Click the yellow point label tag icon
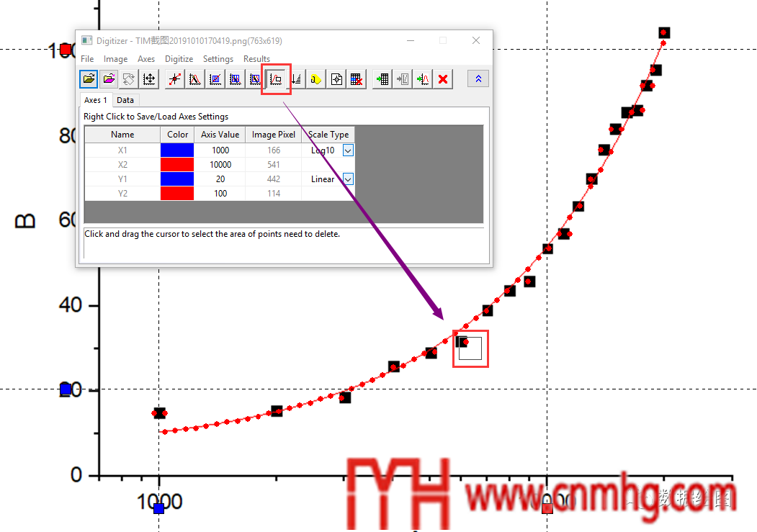The width and height of the screenshot is (757, 532). pyautogui.click(x=315, y=79)
